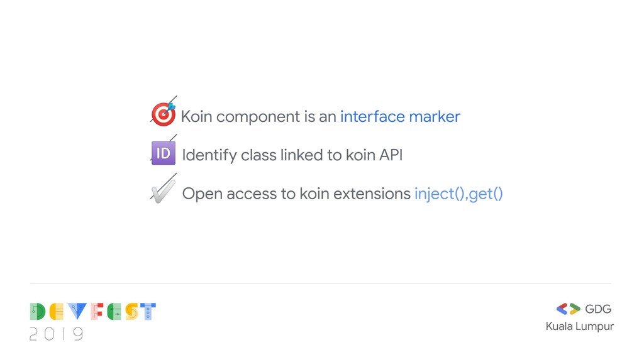Click the yellow E in DevFest logo

coord(57,312)
